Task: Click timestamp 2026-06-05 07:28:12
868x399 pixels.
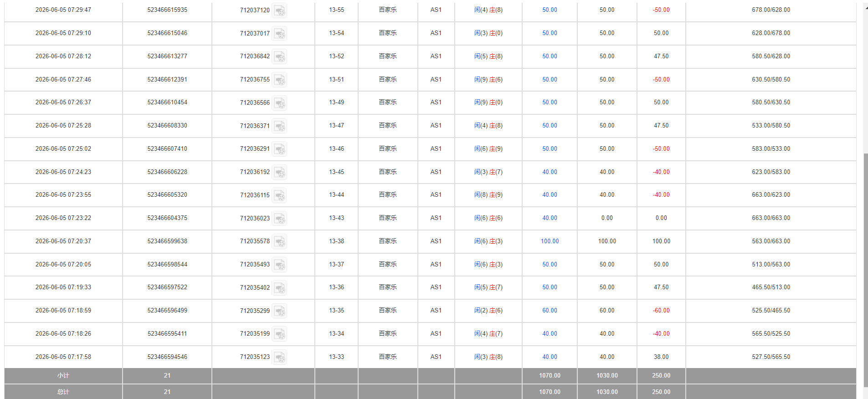Action: click(x=63, y=56)
